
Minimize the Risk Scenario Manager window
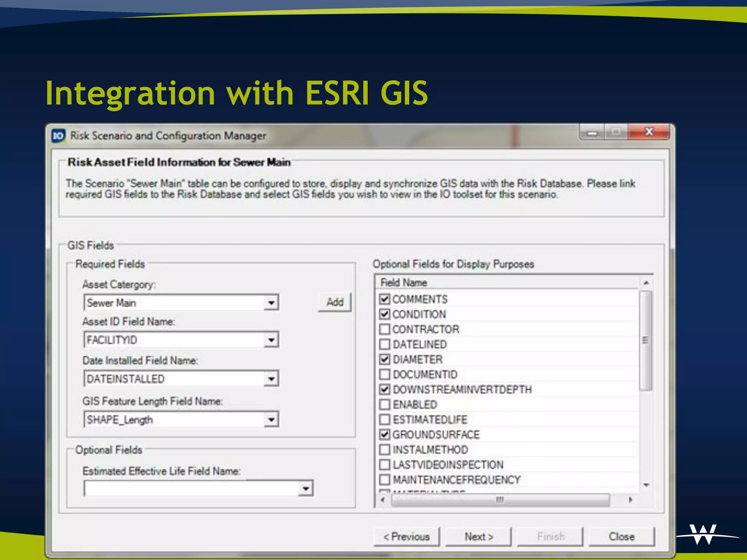(592, 132)
